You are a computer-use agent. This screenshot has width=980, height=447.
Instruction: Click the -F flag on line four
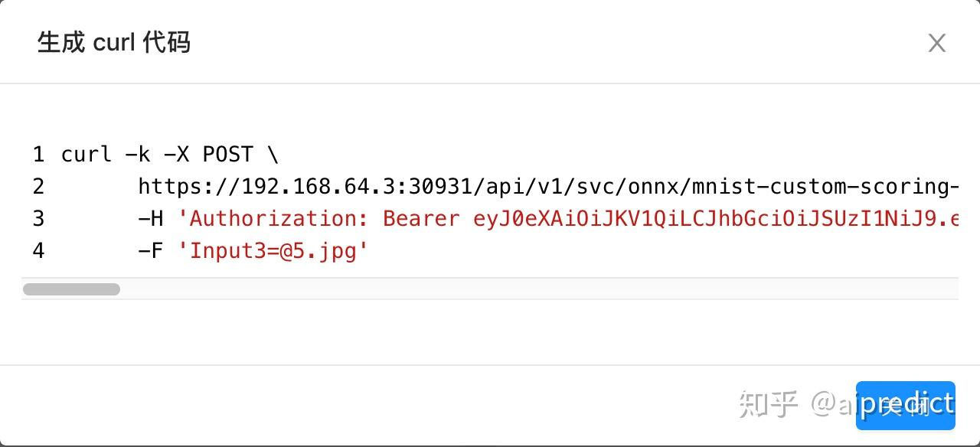pos(151,251)
